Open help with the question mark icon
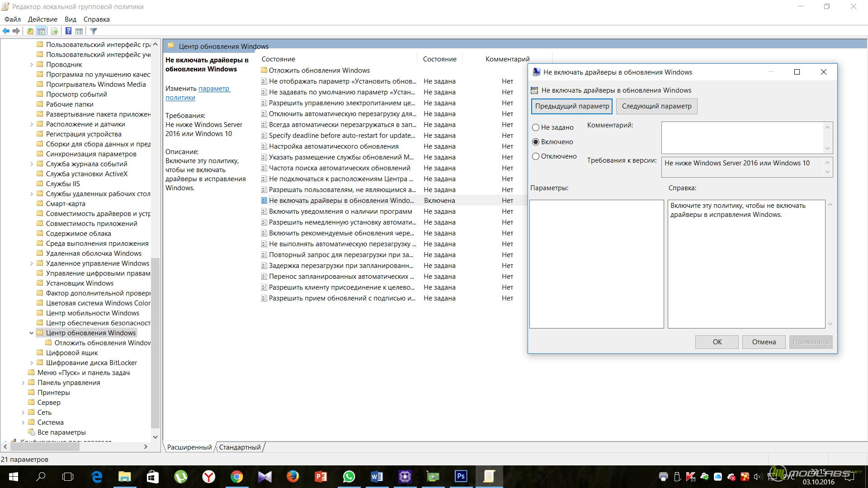This screenshot has width=868, height=488. tap(68, 31)
